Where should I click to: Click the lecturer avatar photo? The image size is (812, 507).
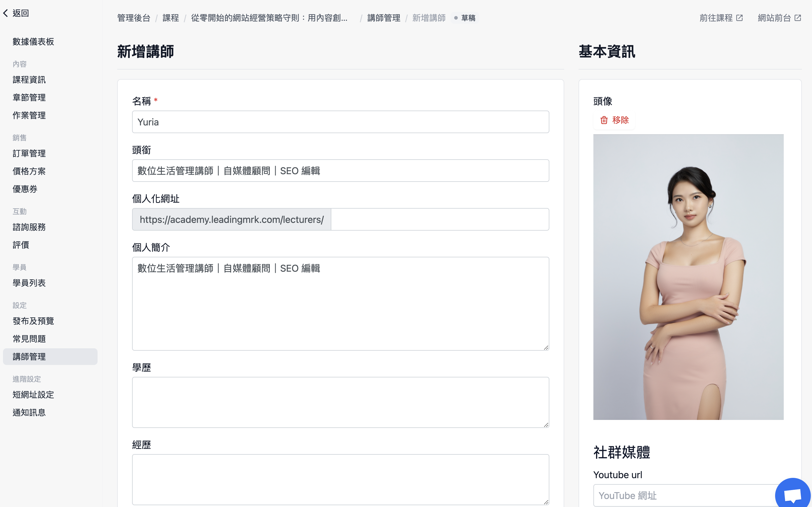click(688, 277)
